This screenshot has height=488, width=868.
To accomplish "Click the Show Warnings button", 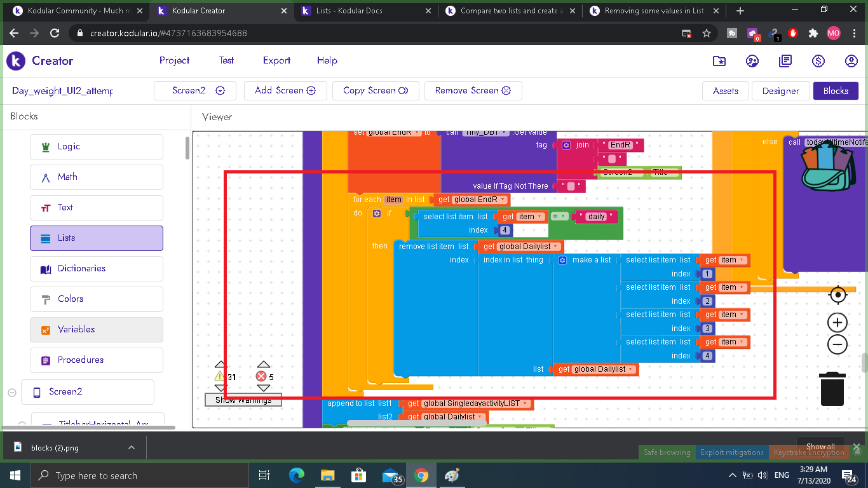I will (243, 400).
